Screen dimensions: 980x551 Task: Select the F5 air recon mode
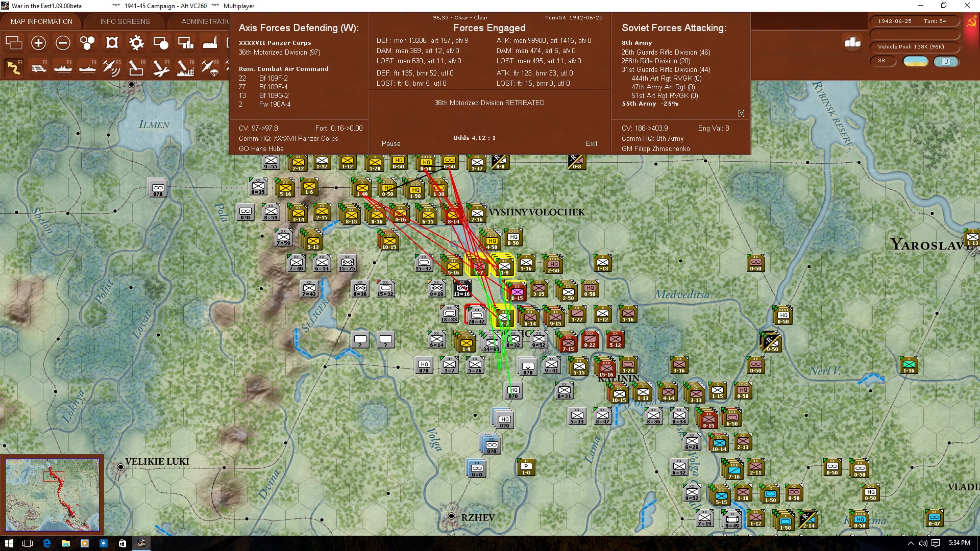(x=112, y=67)
